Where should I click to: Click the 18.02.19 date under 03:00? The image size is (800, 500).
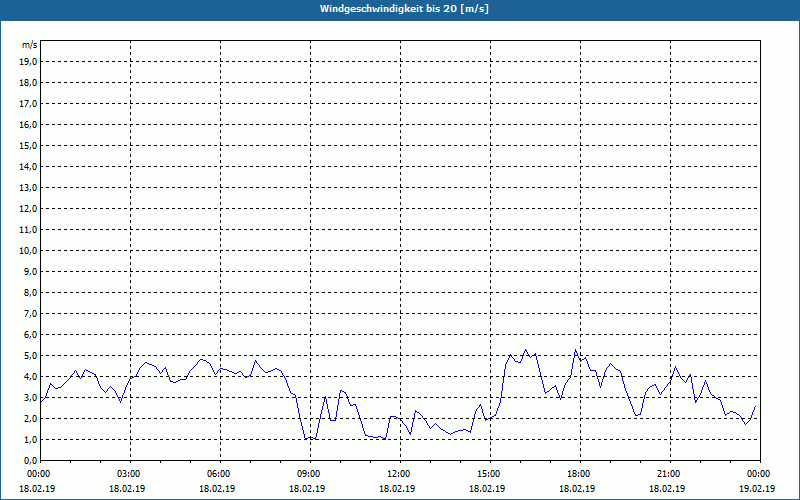[x=128, y=488]
